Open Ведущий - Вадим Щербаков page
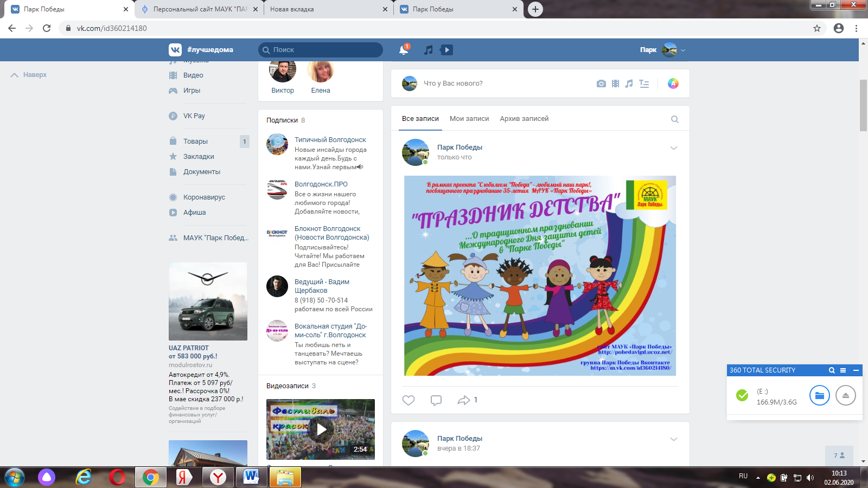868x488 pixels. tap(322, 286)
